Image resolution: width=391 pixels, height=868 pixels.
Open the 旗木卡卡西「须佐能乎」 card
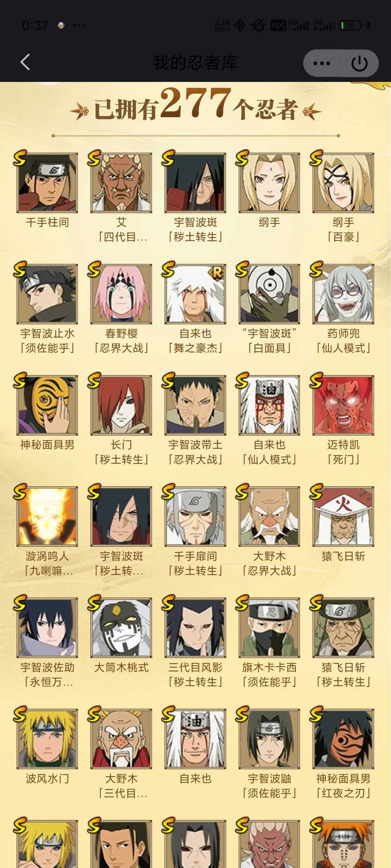(x=269, y=627)
